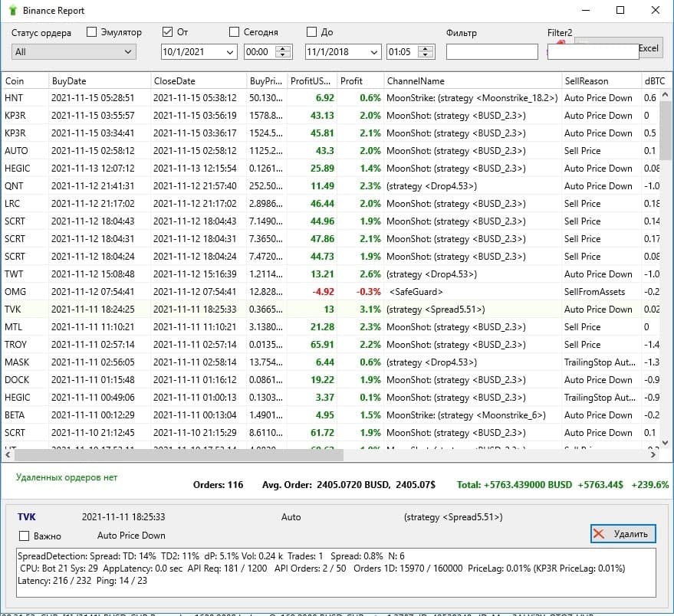
Task: Click the right arrow of horizontal scrollbar
Action: [x=653, y=454]
